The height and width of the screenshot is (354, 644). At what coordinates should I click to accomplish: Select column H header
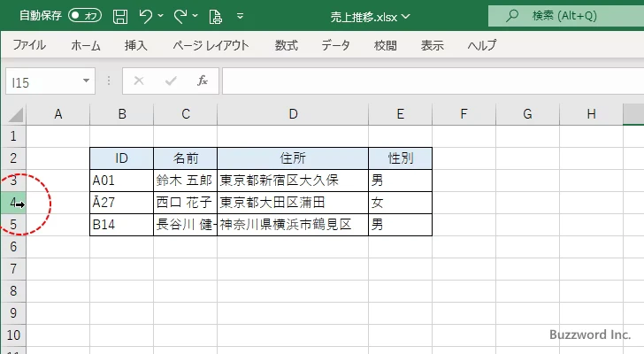tap(592, 114)
